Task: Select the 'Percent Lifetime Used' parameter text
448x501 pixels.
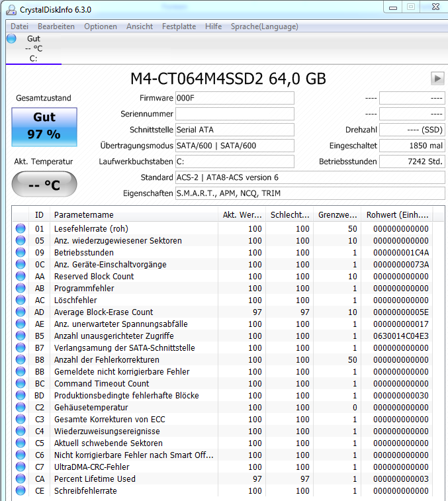Action: click(x=95, y=478)
